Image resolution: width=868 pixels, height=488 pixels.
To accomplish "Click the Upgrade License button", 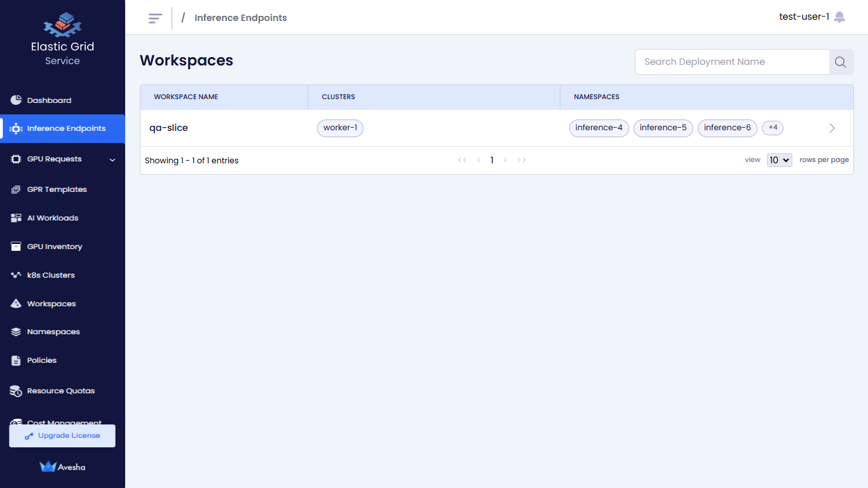I will [x=62, y=435].
